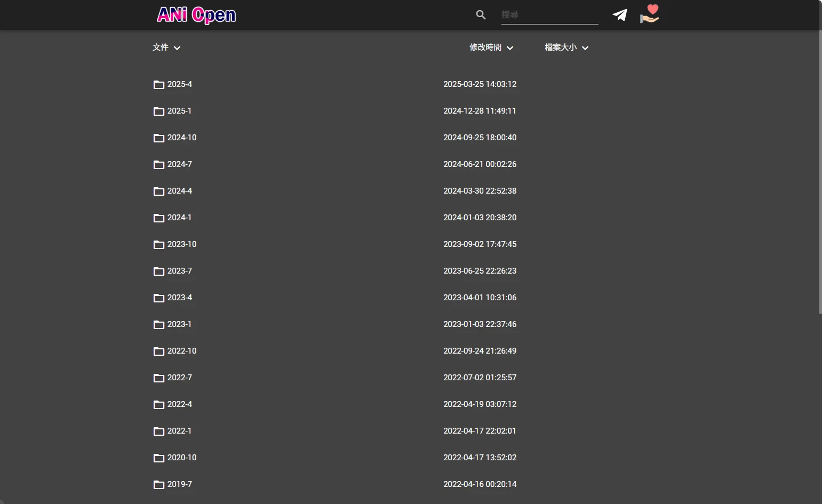Click the donate heart-in-hand icon

[650, 14]
